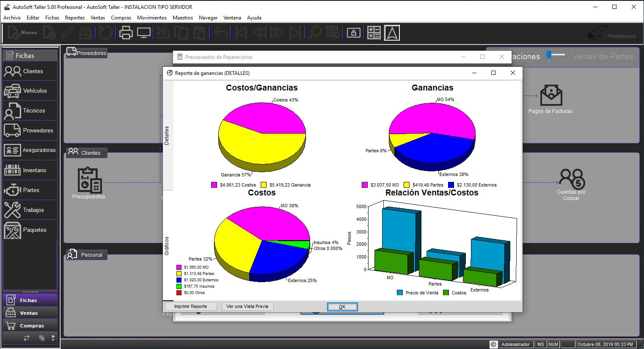Expand the Ventas sidebar group
Image resolution: width=644 pixels, height=349 pixels.
[30, 313]
